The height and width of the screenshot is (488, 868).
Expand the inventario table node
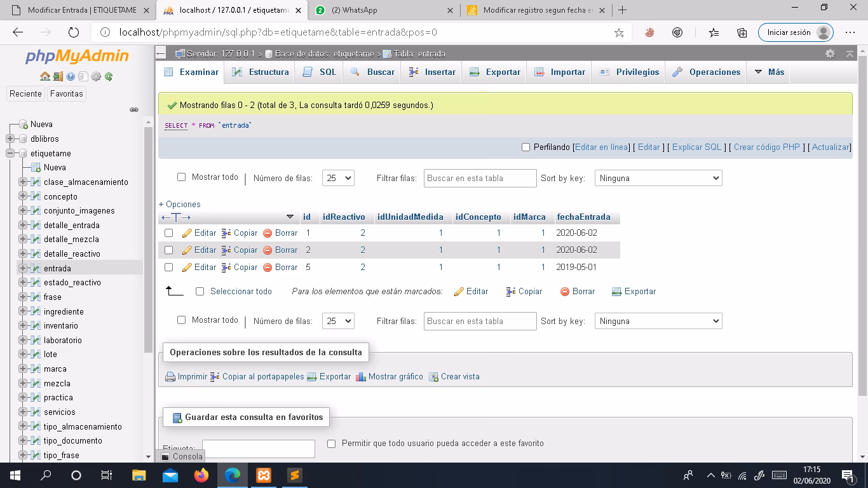point(23,325)
